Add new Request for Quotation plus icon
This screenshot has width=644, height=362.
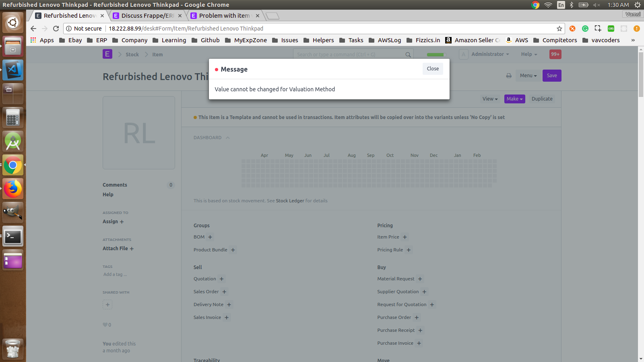pyautogui.click(x=432, y=305)
